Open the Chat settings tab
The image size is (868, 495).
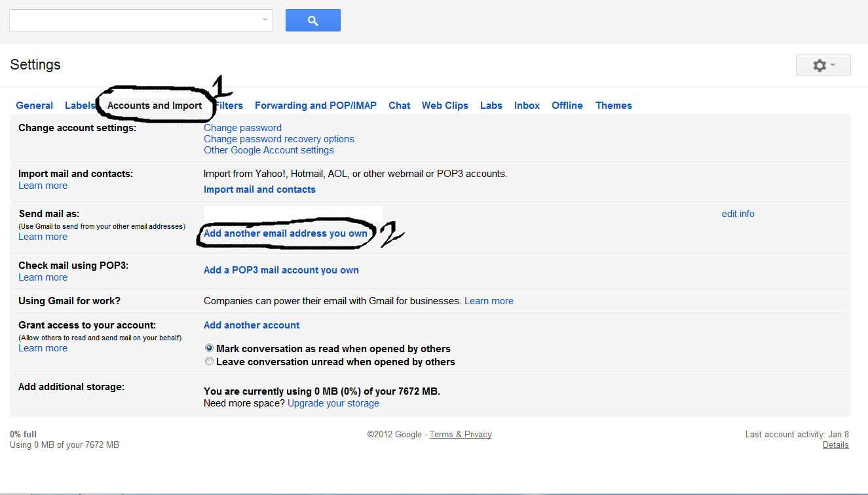pyautogui.click(x=400, y=106)
